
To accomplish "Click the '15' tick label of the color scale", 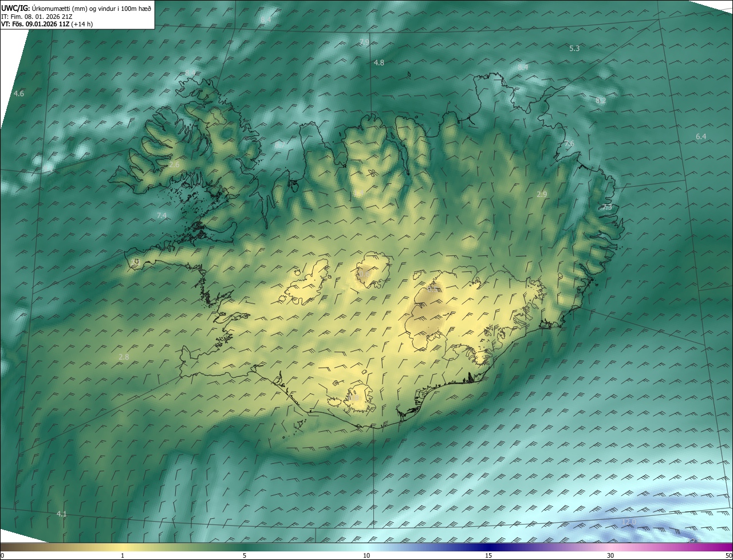I will click(x=488, y=556).
